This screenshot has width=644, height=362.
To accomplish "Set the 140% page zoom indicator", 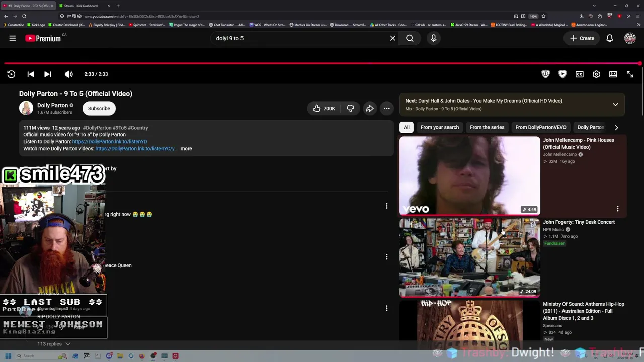I will pos(533,16).
